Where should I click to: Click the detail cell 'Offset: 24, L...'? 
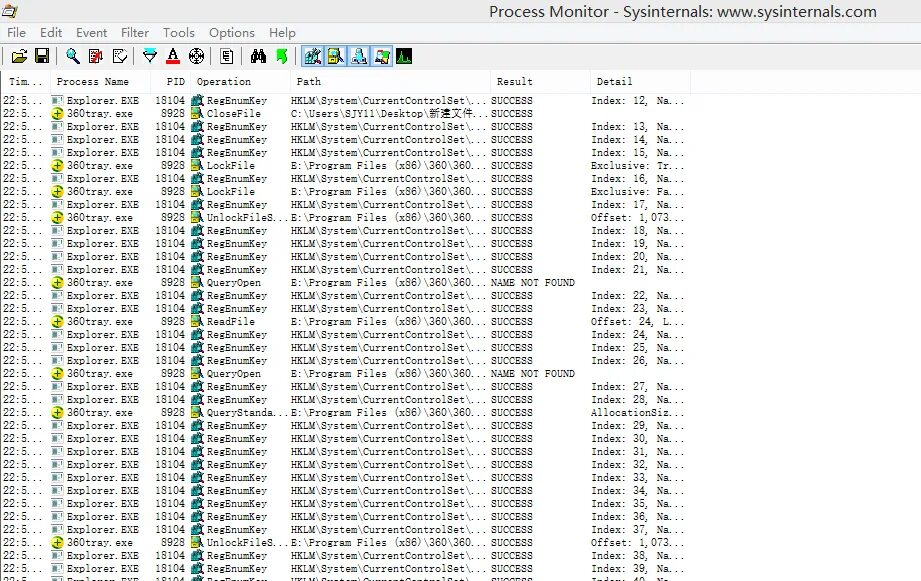coord(637,321)
